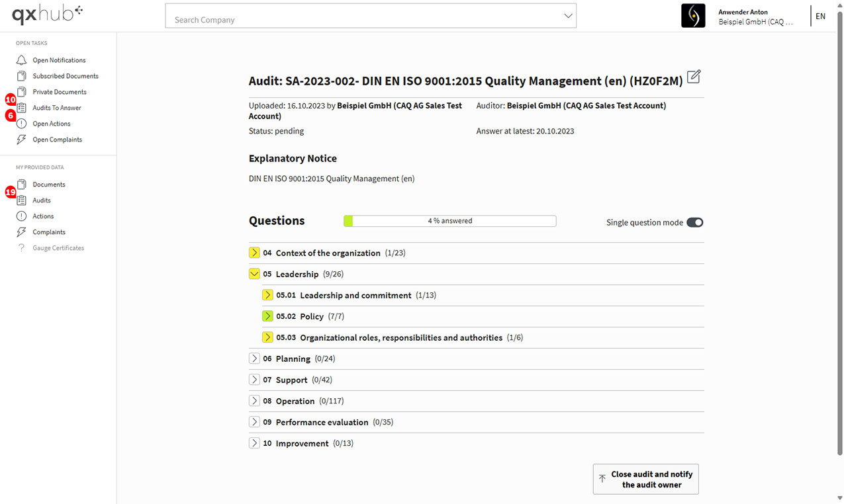Screen dimensions: 844x504
Task: Expand section 04 Context of the organization
Action: [254, 253]
